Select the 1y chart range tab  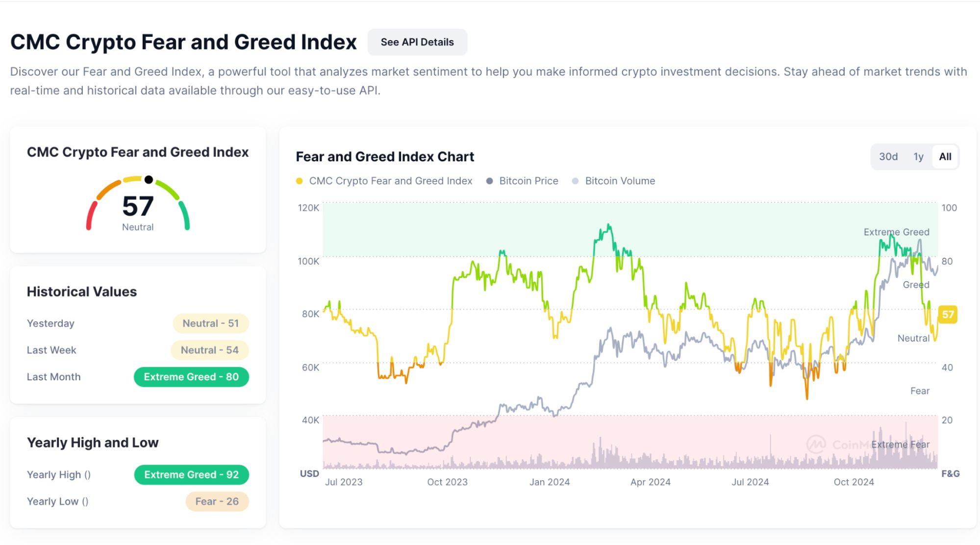[x=918, y=157]
